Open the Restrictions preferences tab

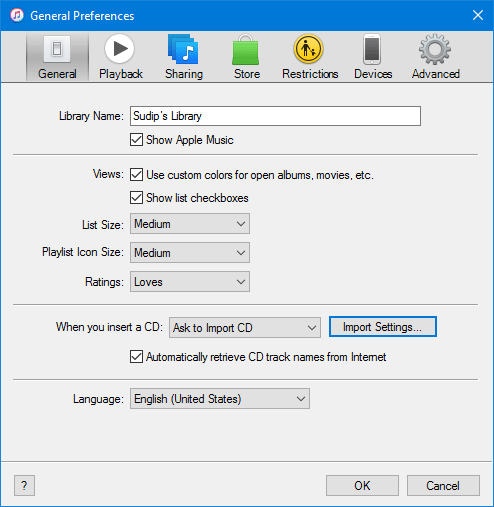[310, 57]
